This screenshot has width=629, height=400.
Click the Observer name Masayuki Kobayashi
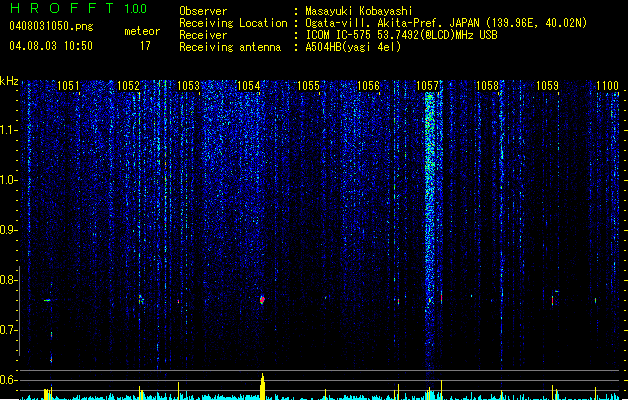point(359,11)
